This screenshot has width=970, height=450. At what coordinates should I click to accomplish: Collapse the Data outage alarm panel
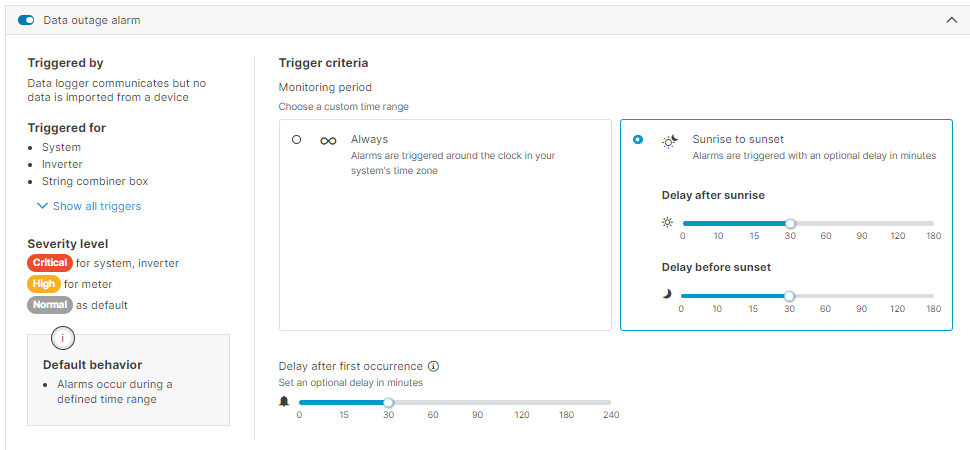point(951,20)
